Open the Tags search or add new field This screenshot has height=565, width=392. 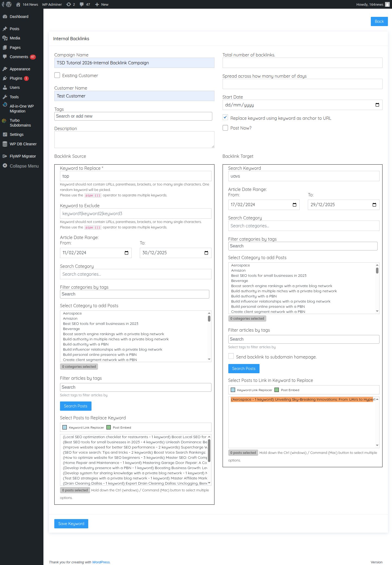[133, 116]
